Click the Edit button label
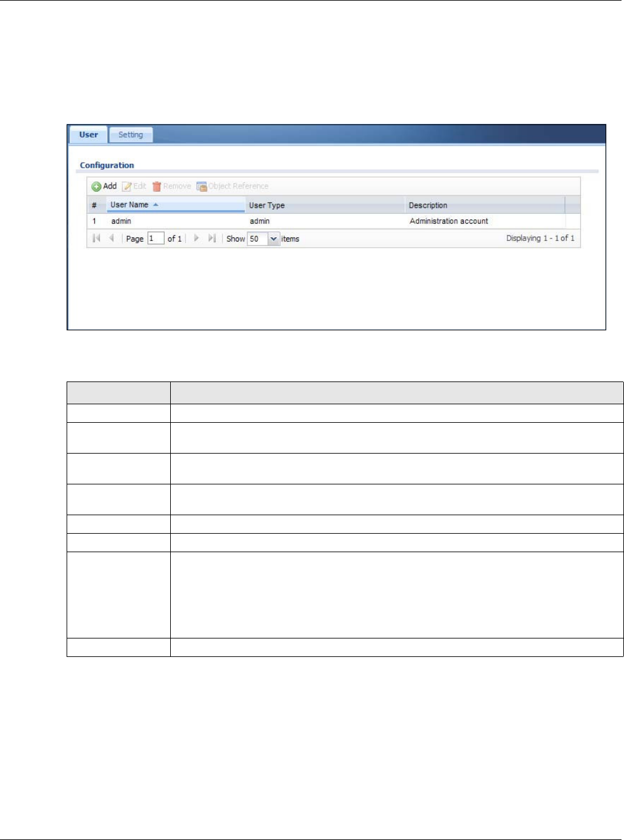 coord(140,186)
